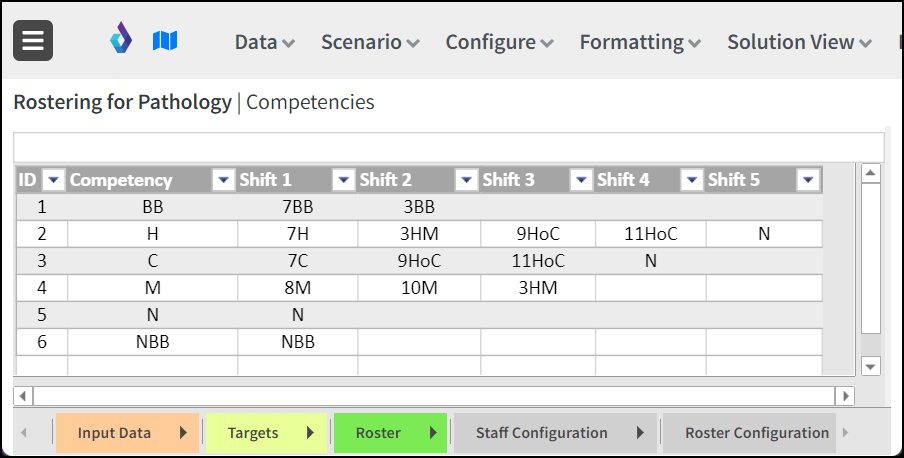Open the Competency column filter dropdown

[224, 180]
